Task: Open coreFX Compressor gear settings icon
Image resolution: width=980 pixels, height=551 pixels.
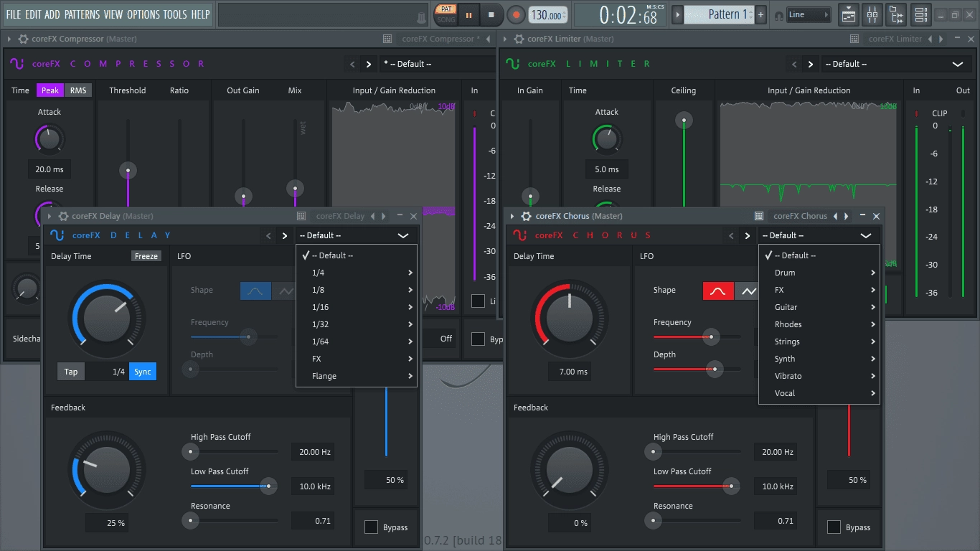Action: pyautogui.click(x=24, y=39)
